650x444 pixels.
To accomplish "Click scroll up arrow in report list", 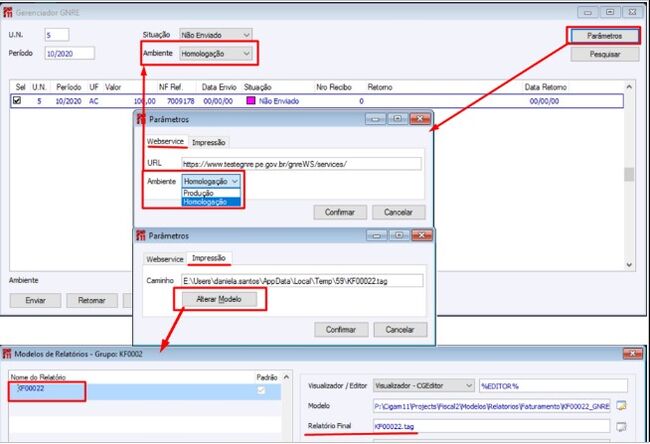I will 286,377.
